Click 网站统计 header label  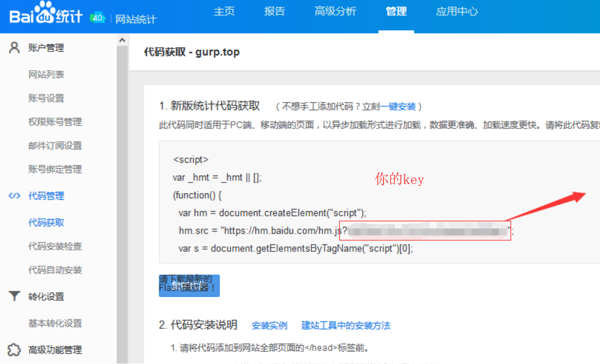[x=136, y=19]
